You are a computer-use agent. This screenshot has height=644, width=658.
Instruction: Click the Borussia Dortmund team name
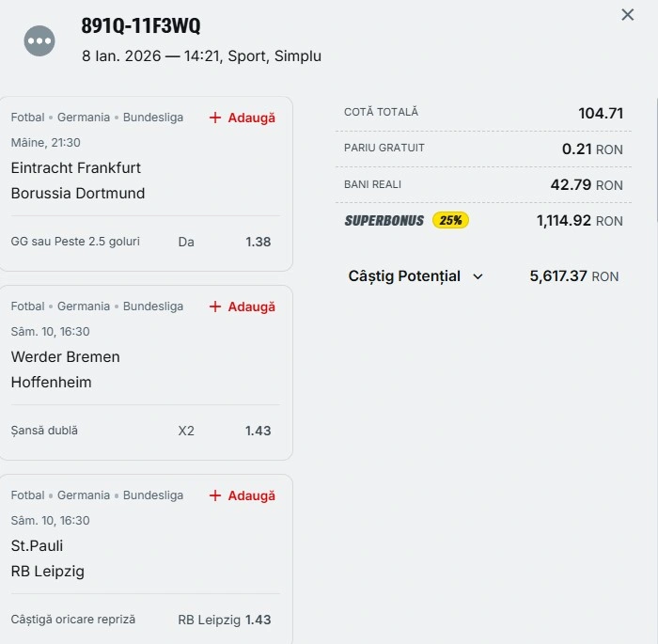click(x=78, y=194)
